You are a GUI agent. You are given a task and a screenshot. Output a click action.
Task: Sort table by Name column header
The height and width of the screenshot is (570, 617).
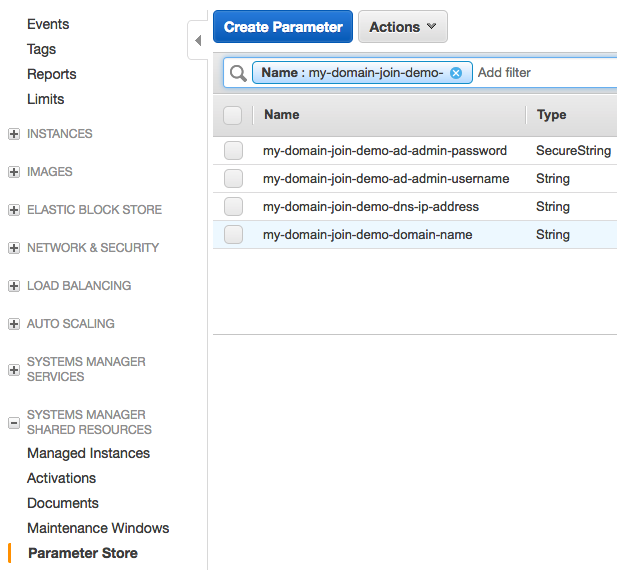pos(282,115)
